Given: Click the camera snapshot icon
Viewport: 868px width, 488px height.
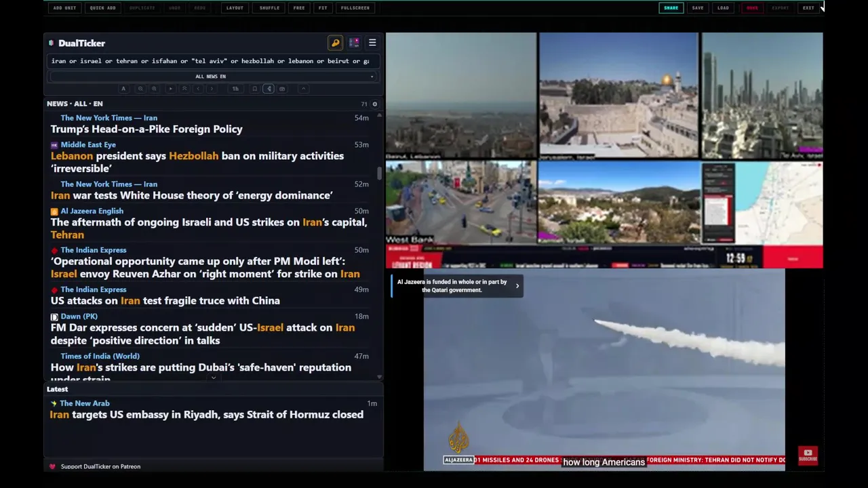Looking at the screenshot, I should click(282, 89).
